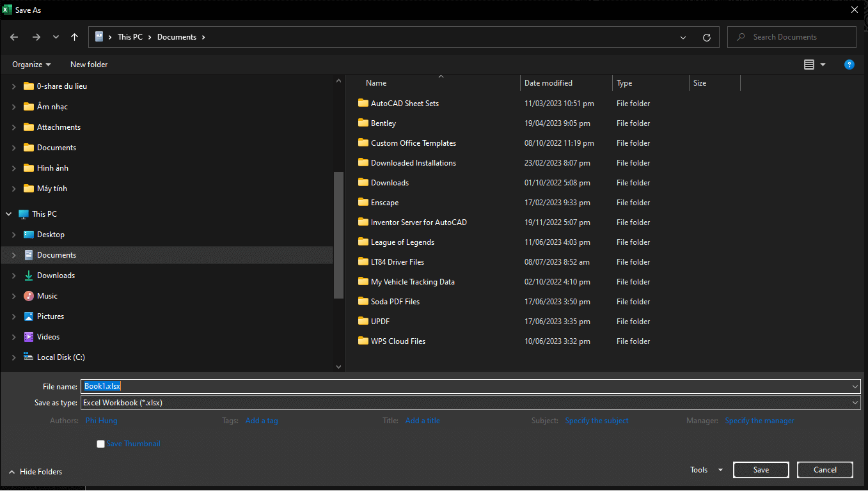This screenshot has height=491, width=868.
Task: Click the Save button
Action: (761, 470)
